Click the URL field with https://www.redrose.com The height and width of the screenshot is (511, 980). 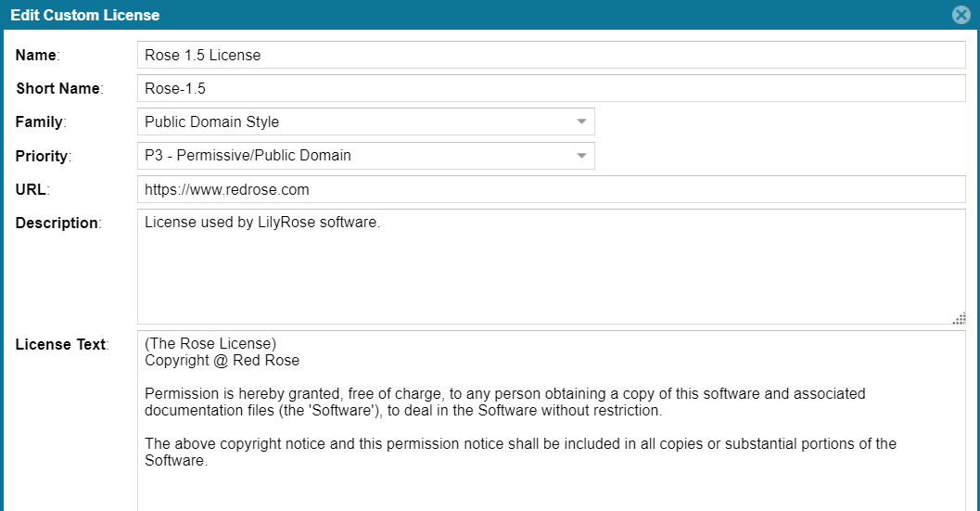tap(551, 189)
